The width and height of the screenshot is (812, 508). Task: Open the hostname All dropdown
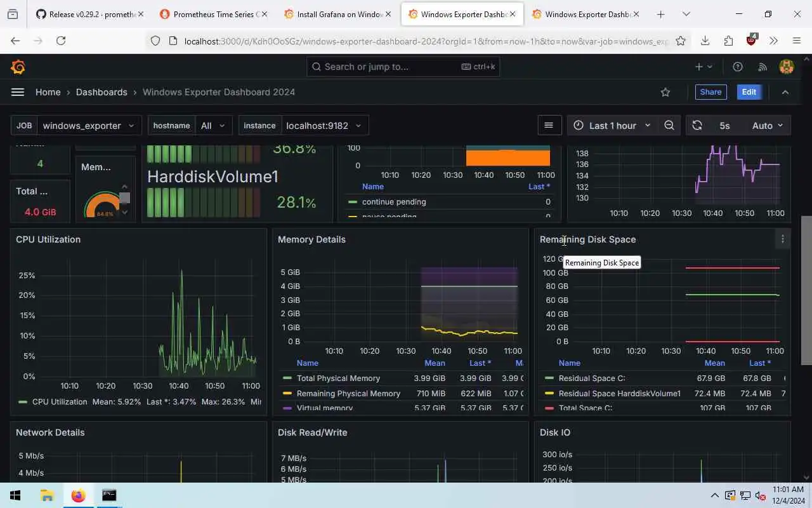(213, 126)
